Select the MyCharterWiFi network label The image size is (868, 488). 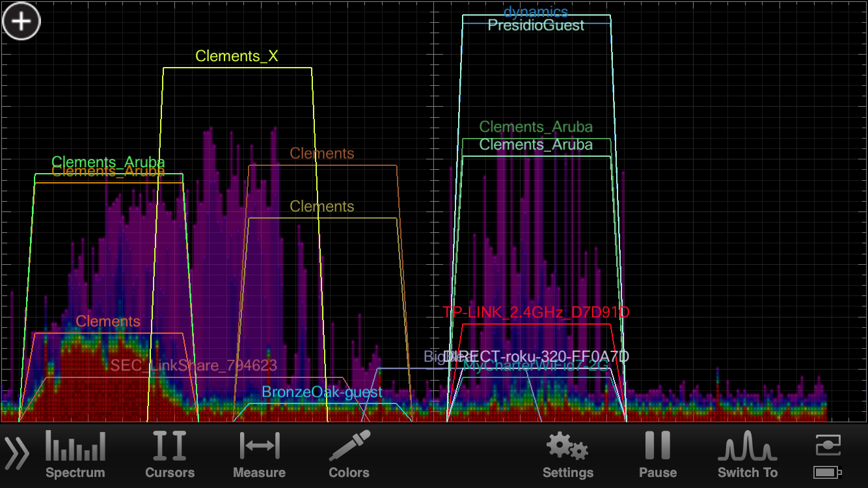(536, 367)
